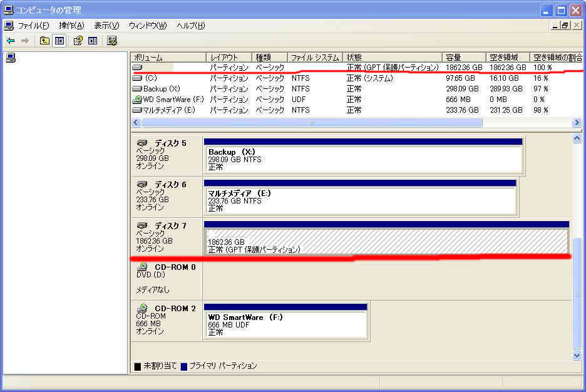The image size is (586, 392).
Task: Click the ディスク 6 disk icon
Action: click(x=142, y=185)
